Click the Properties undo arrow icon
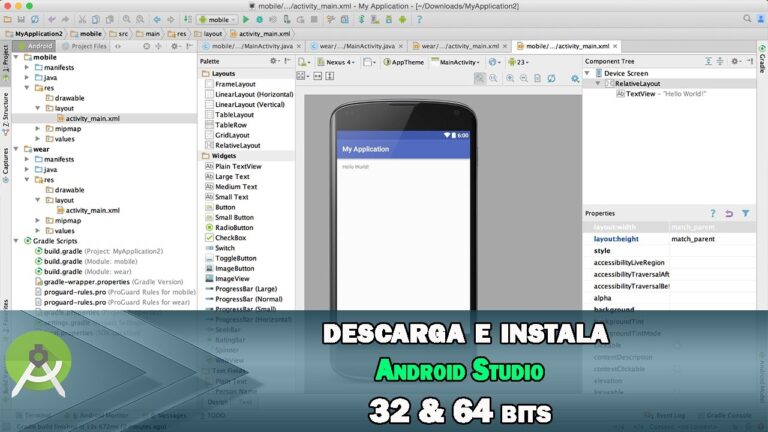Viewport: 768px width, 432px height. pos(729,213)
